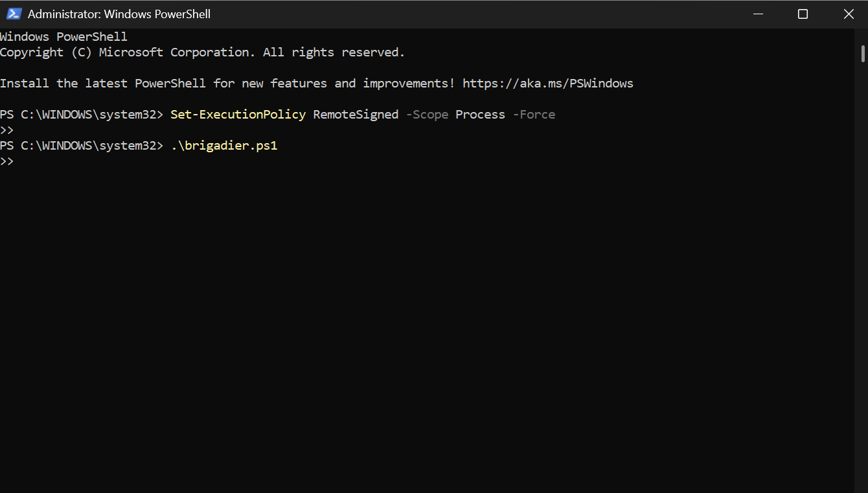Select the Microsoft Corporation copyright line
This screenshot has width=868, height=493.
click(x=201, y=52)
